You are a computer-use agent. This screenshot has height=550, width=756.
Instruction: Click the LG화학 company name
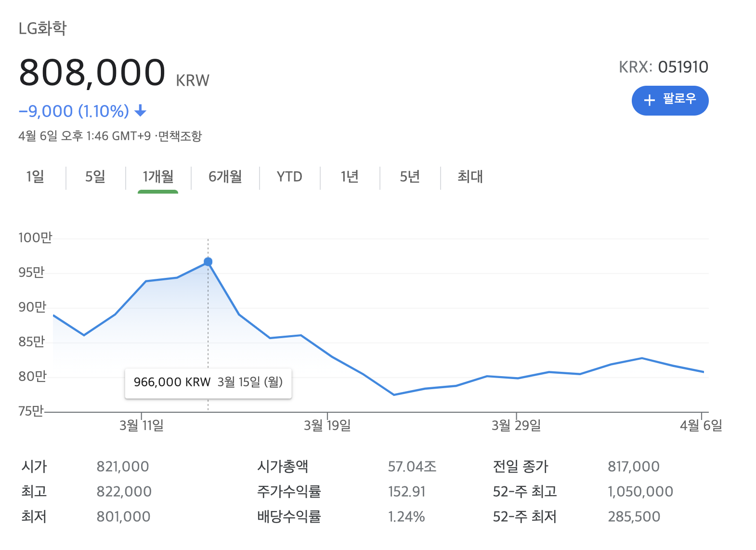42,28
